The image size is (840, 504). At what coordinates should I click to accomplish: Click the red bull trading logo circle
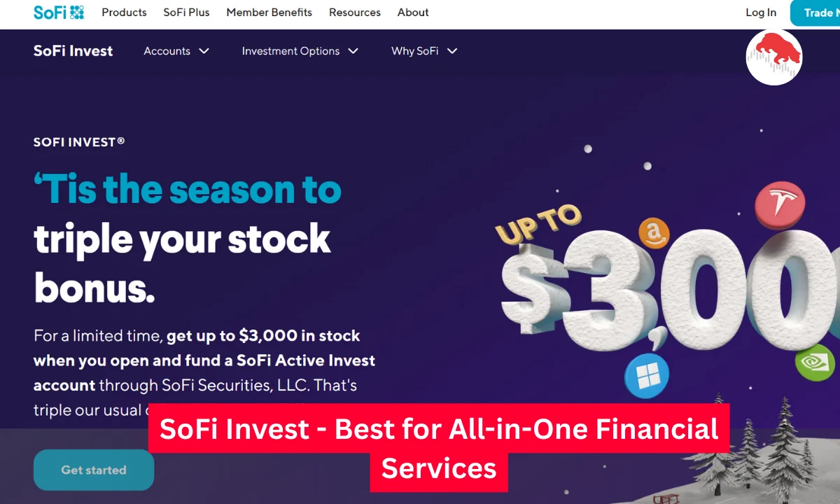coord(774,57)
